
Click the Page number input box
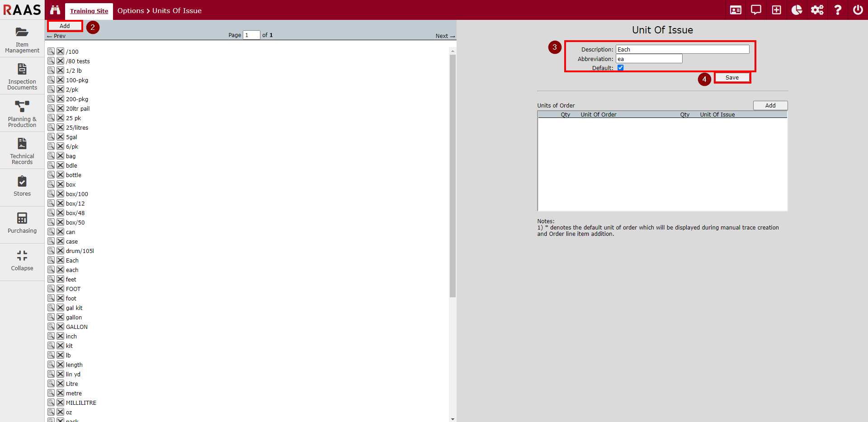coord(251,35)
